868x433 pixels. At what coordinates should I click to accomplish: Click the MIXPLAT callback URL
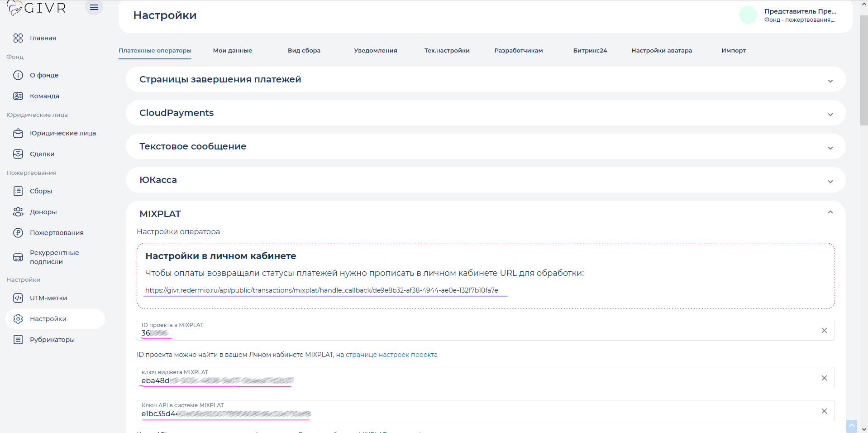pos(321,290)
